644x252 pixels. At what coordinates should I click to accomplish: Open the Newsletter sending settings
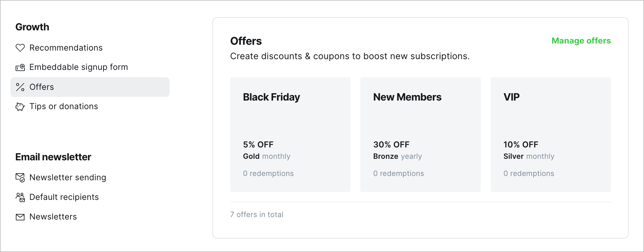(68, 177)
